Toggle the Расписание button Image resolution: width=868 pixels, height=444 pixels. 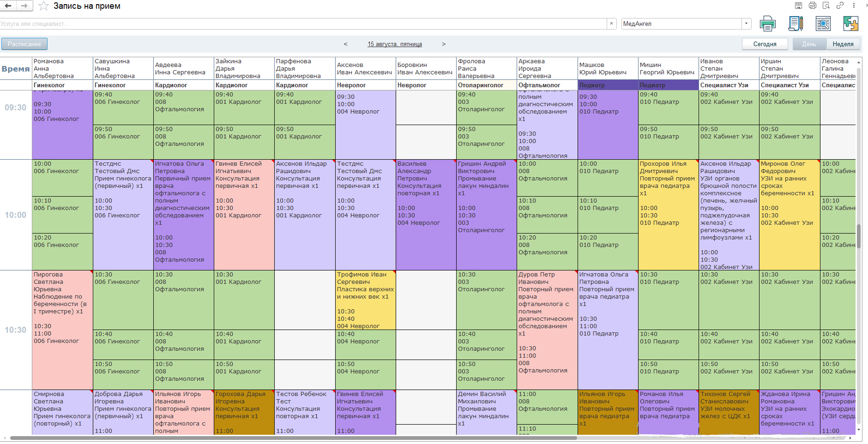[24, 44]
